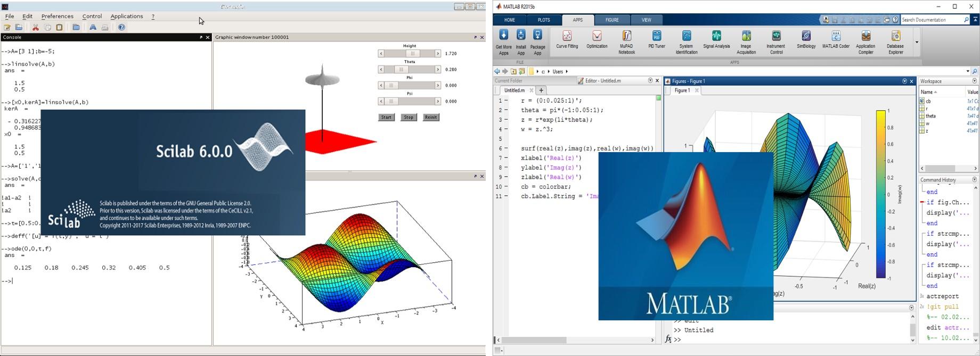Image resolution: width=980 pixels, height=356 pixels.
Task: Click the Stop button in Scilab graphic window
Action: [x=409, y=117]
